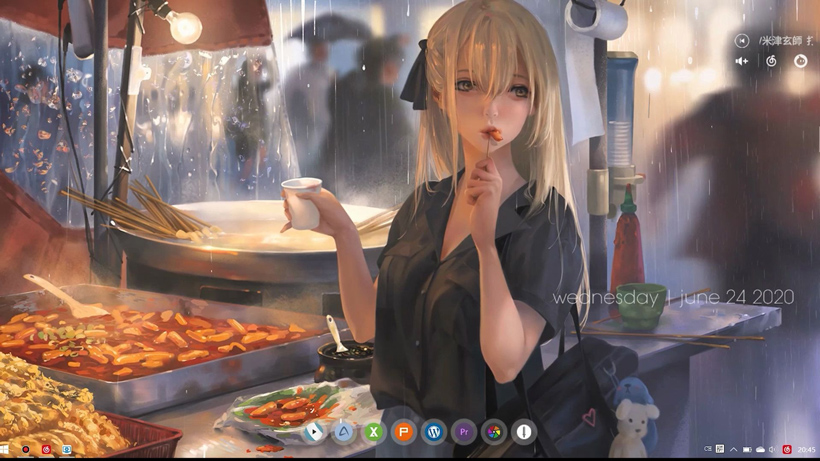Launch Premiere Pro from the dock

464,432
